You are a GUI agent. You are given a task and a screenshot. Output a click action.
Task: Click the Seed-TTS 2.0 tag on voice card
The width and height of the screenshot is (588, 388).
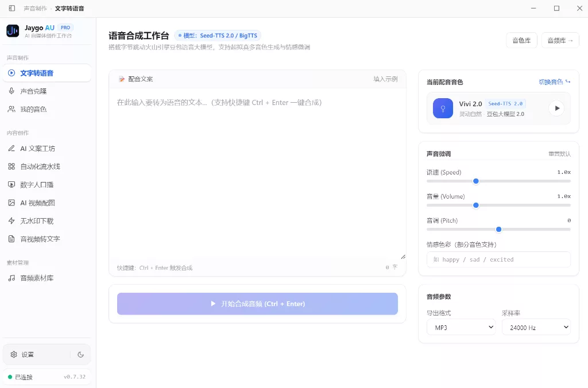tap(505, 103)
